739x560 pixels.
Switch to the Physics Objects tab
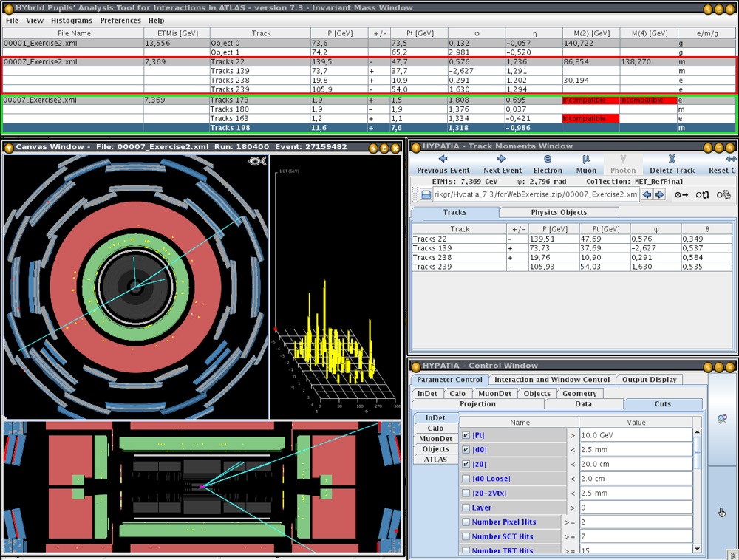559,213
